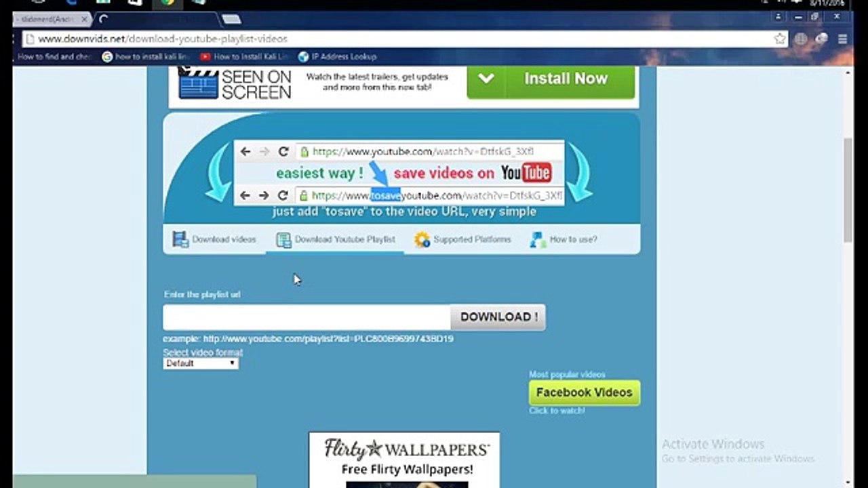Close the slidenerd browser tab

pos(84,19)
